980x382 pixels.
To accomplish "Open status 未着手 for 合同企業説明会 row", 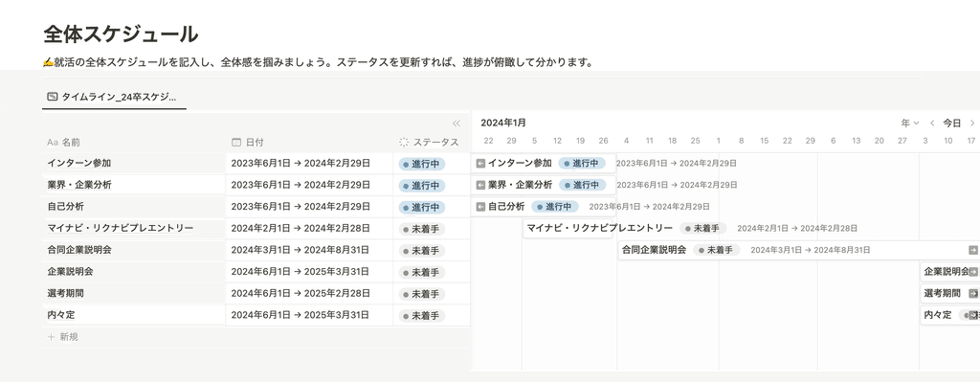I will click(422, 251).
